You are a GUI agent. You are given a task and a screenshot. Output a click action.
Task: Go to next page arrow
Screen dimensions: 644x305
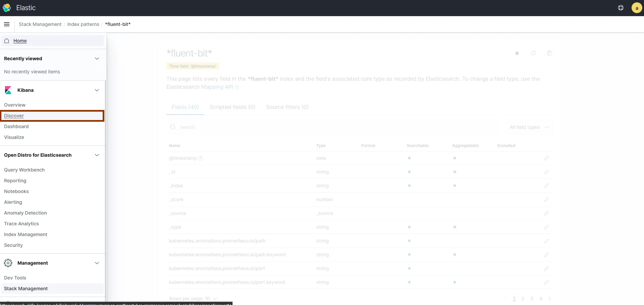pyautogui.click(x=549, y=299)
